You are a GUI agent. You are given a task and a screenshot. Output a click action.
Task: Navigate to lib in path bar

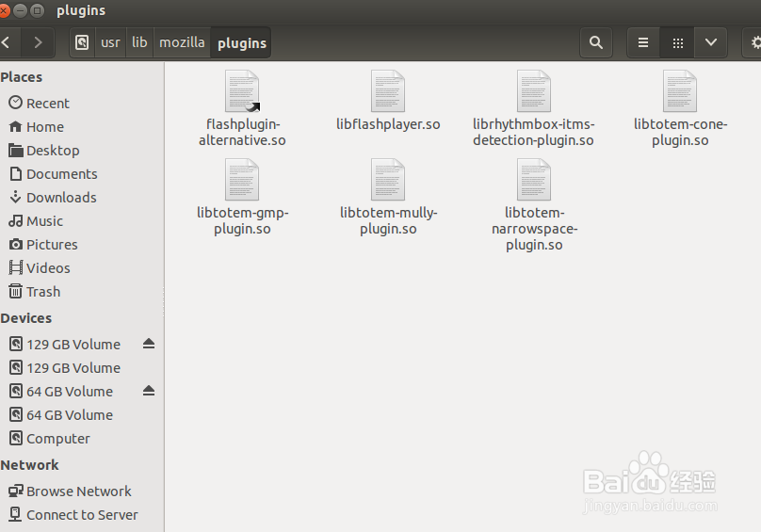[139, 42]
